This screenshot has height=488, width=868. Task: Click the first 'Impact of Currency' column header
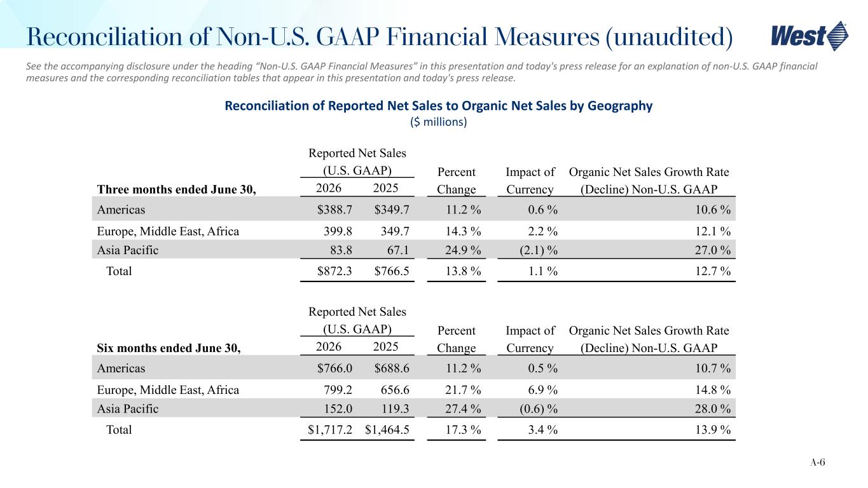530,180
